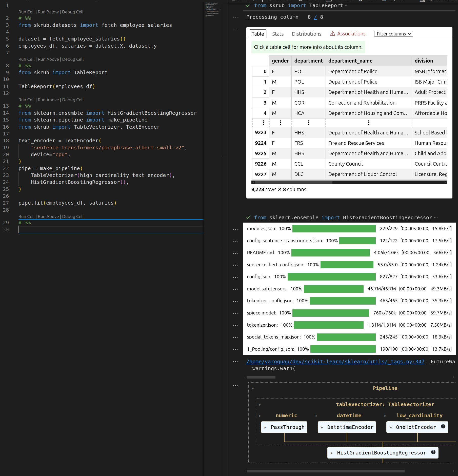This screenshot has width=458, height=476.
Task: Expand the DatetimeEncoder estimator box
Action: (x=347, y=427)
